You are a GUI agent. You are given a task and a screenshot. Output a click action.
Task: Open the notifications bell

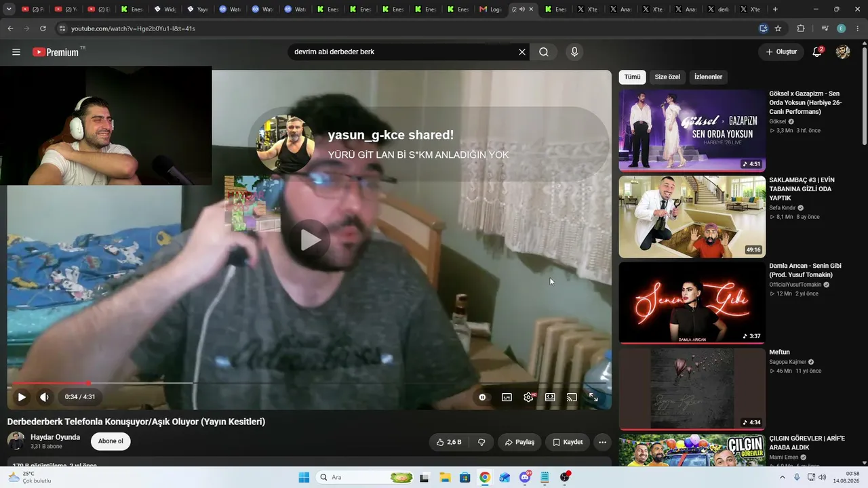coord(817,52)
